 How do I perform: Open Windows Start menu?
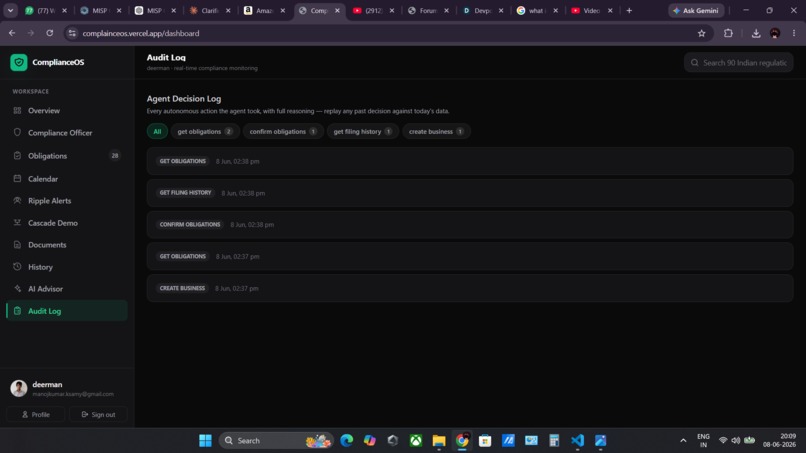[x=205, y=441]
